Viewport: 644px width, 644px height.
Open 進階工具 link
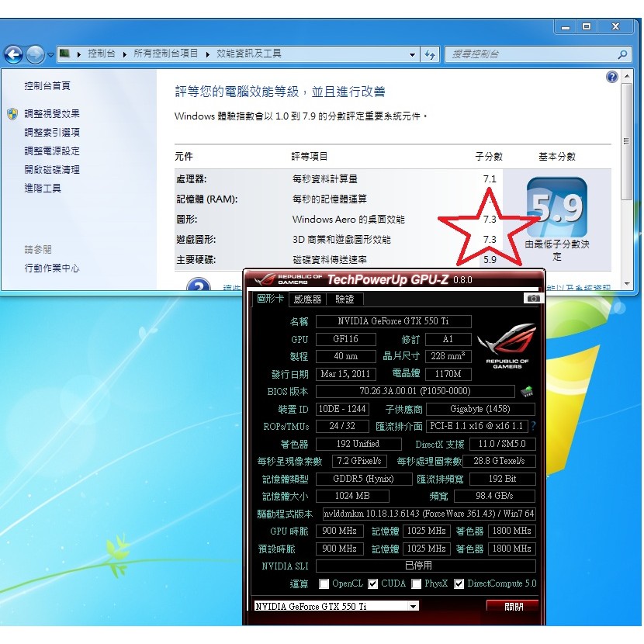[x=43, y=188]
